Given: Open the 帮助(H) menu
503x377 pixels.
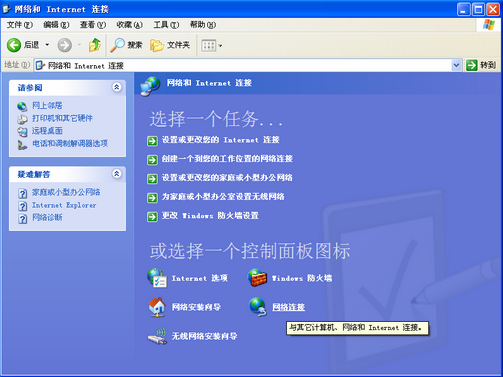Looking at the screenshot, I should pyautogui.click(x=203, y=25).
